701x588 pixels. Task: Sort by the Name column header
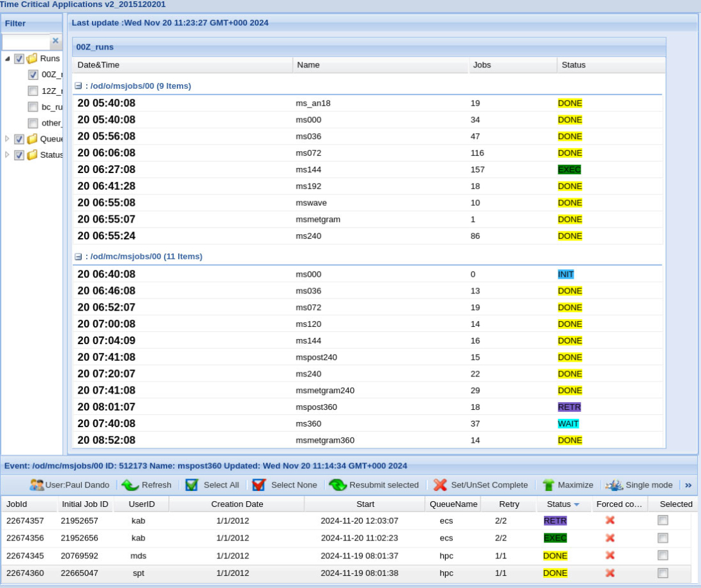(x=381, y=65)
